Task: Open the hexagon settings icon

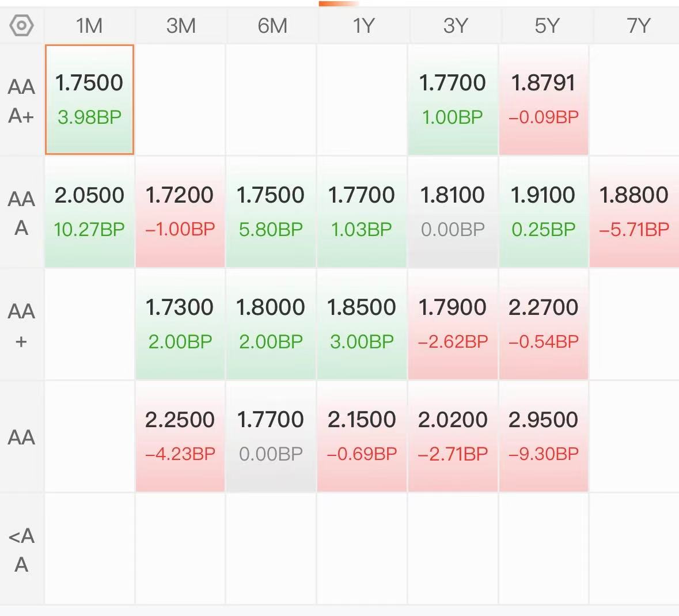Action: tap(21, 25)
